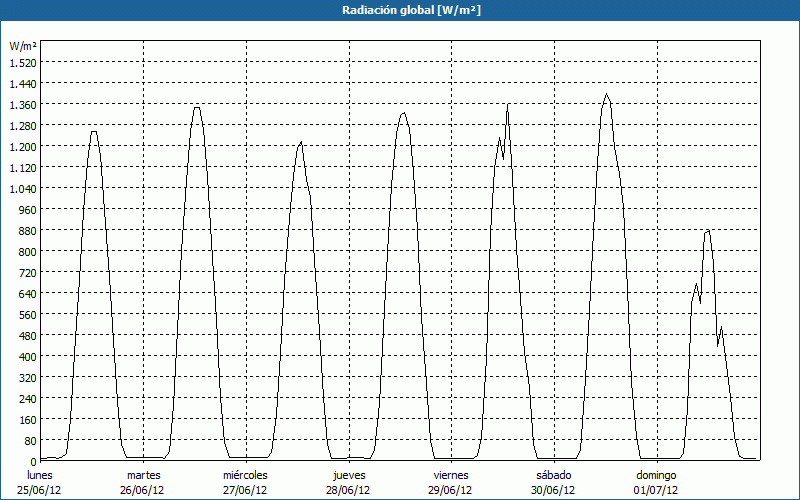Click the jueves radiation curve peak
This screenshot has height=500, width=800.
[x=404, y=113]
